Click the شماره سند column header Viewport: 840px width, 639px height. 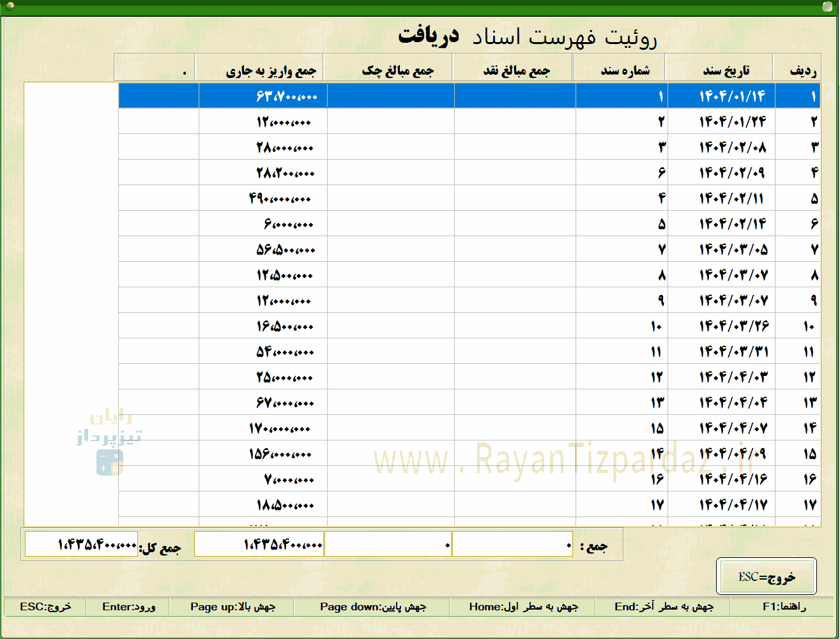619,68
